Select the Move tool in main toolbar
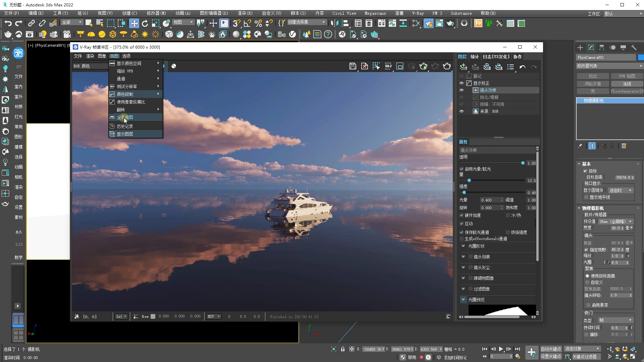The height and width of the screenshot is (362, 644). click(134, 23)
